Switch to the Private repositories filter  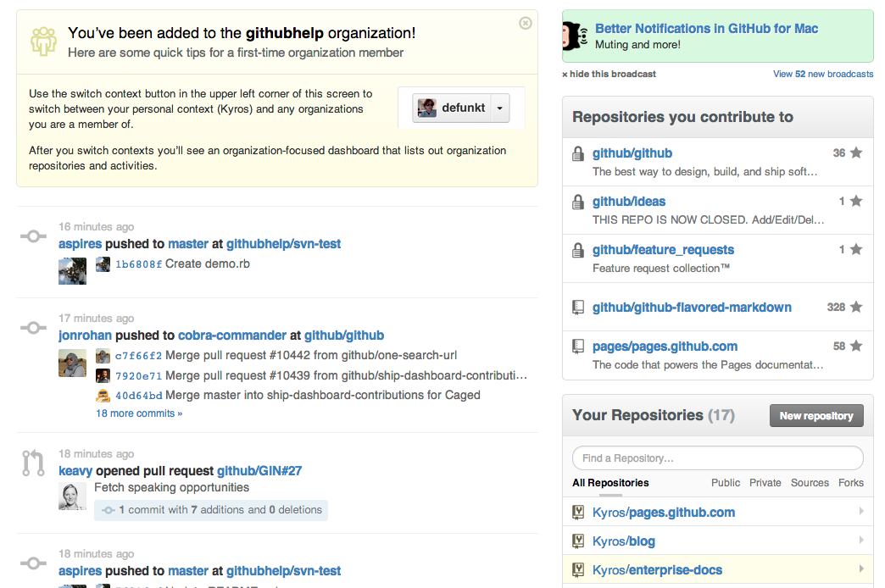(x=765, y=482)
